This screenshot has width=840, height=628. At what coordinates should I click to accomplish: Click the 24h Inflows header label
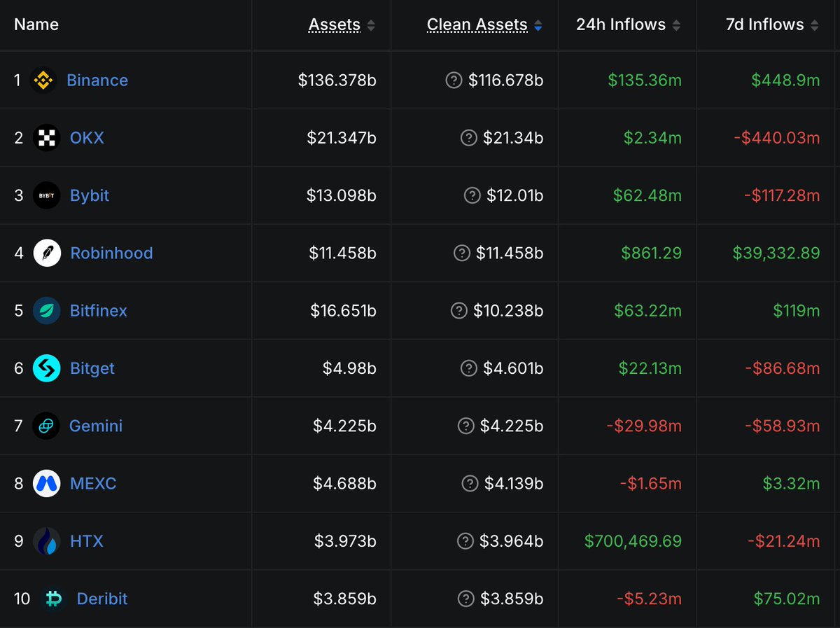point(621,25)
